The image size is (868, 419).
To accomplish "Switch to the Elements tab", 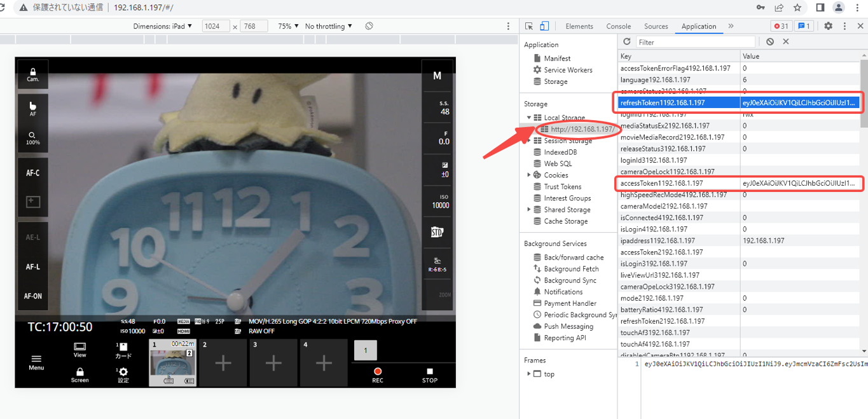I will (x=579, y=26).
